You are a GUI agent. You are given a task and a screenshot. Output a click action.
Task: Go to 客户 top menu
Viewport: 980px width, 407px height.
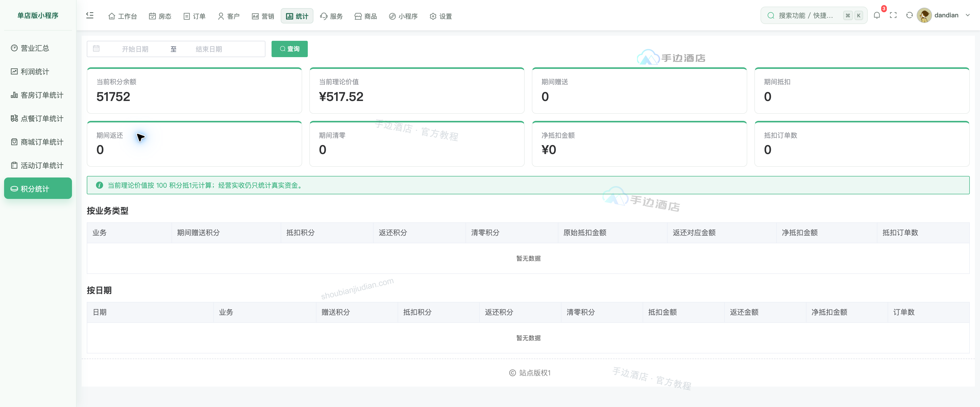coord(229,16)
